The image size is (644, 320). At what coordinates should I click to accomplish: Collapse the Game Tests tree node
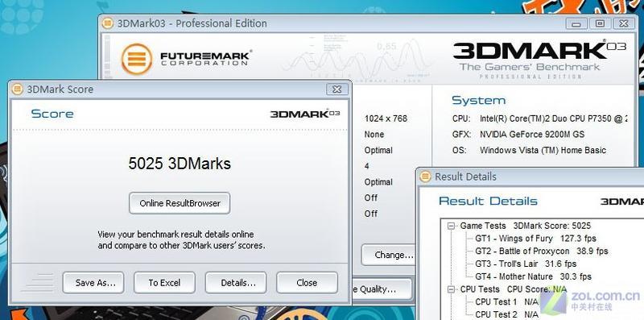point(452,226)
